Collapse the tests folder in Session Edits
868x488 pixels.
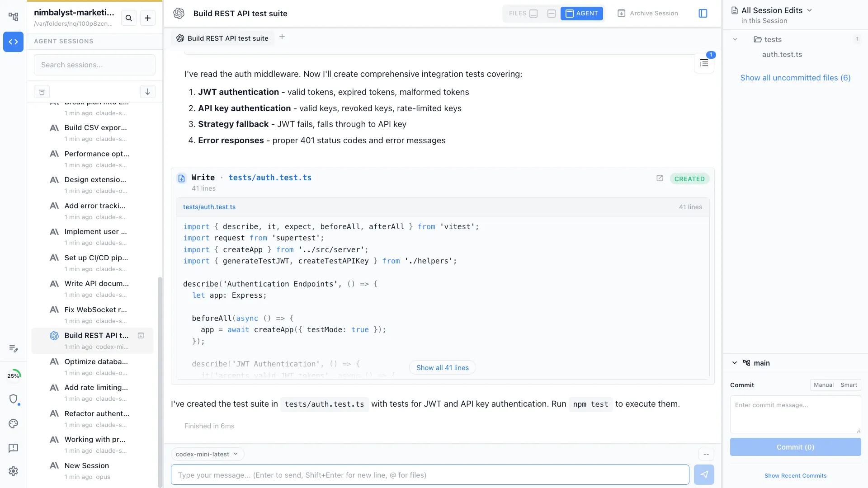pyautogui.click(x=735, y=39)
